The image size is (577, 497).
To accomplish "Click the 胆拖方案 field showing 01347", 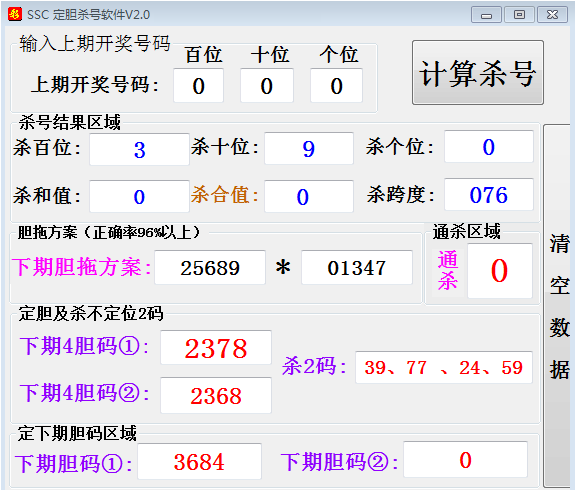I will 357,267.
